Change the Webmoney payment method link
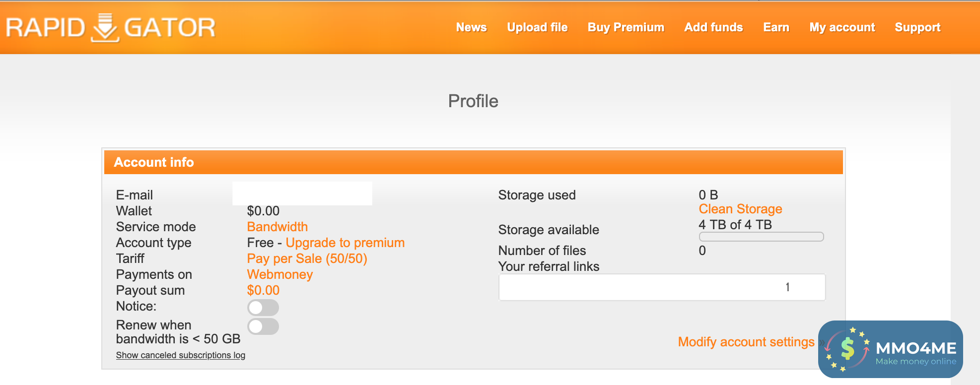980x385 pixels. (280, 274)
